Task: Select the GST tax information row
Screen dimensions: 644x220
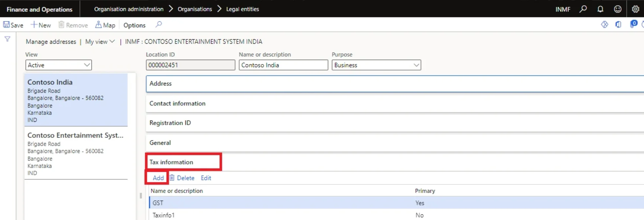Action: click(x=396, y=203)
